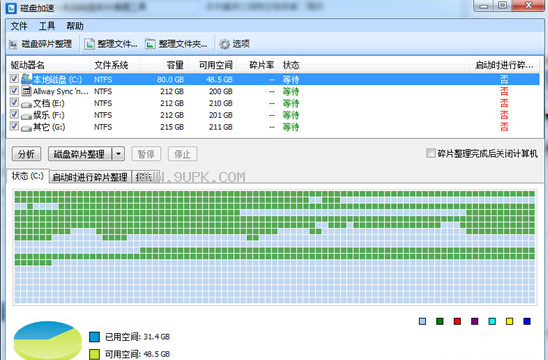
Task: Click the purple legend swatch
Action: [475, 321]
